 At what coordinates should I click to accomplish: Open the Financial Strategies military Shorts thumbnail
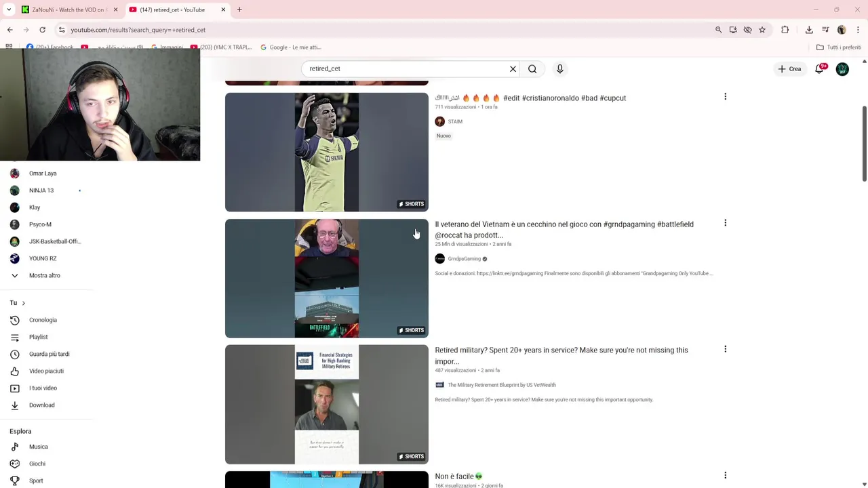[x=327, y=404]
